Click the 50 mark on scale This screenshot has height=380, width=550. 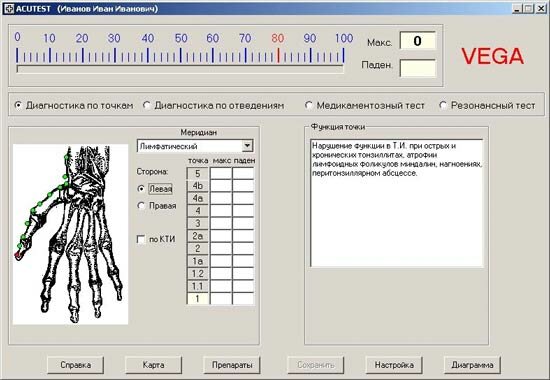[x=181, y=38]
